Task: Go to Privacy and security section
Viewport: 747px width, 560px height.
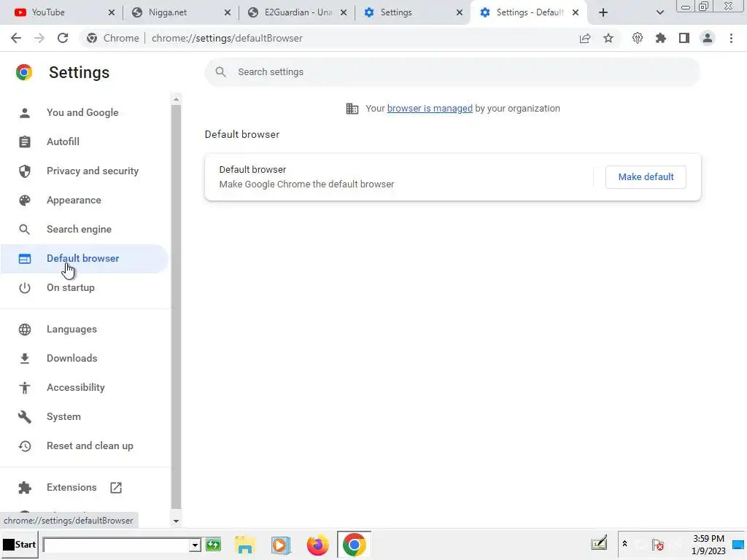Action: 83,171
